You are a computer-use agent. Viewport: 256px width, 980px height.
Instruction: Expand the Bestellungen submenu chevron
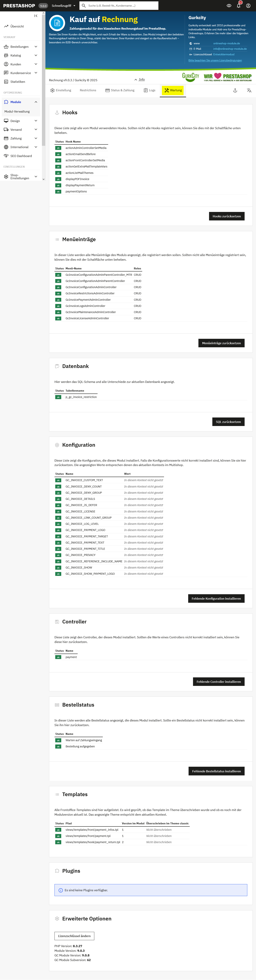36,47
